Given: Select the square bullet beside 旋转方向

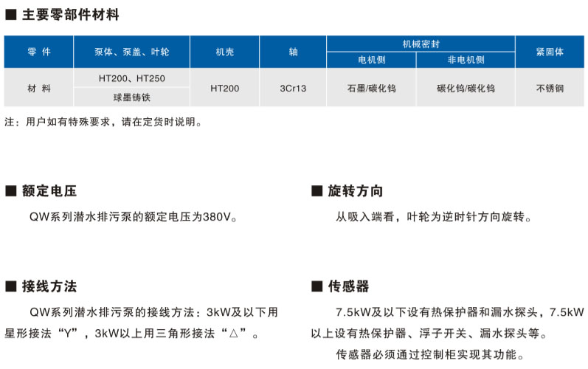Looking at the screenshot, I should pyautogui.click(x=317, y=191).
